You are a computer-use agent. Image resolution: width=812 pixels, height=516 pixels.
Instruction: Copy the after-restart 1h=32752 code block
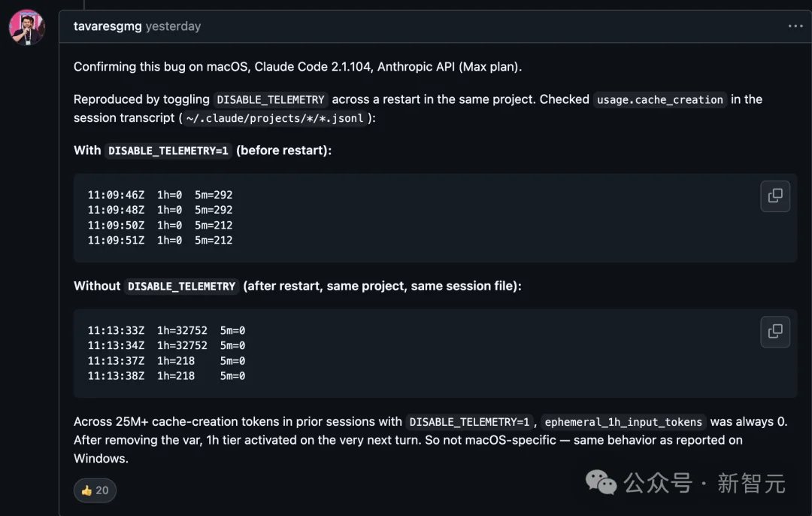tap(775, 332)
